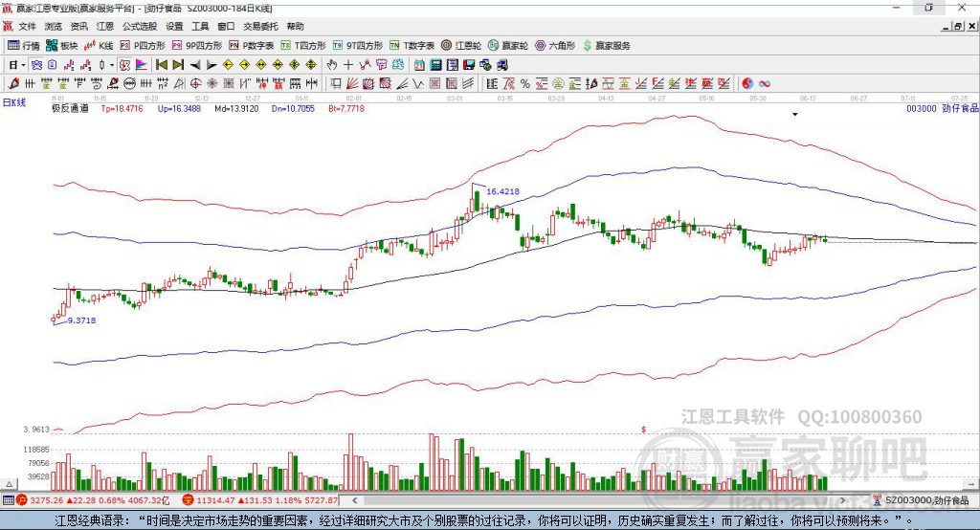980x530 pixels.
Task: Switch to the K线 candlestick chart
Action: [x=99, y=46]
